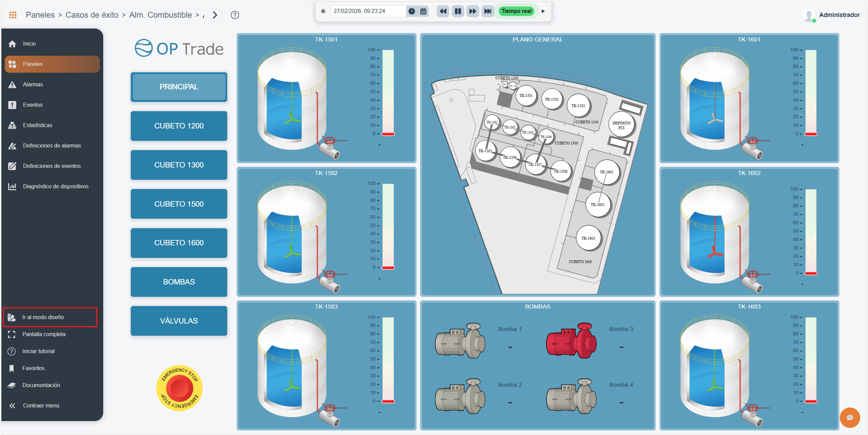This screenshot has width=868, height=435.
Task: Click the clock time picker icon
Action: coord(411,11)
